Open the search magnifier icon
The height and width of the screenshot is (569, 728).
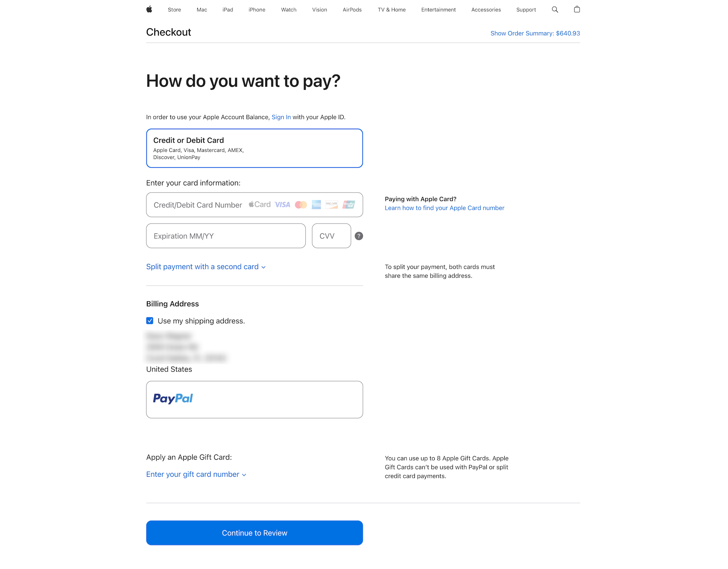(x=555, y=10)
